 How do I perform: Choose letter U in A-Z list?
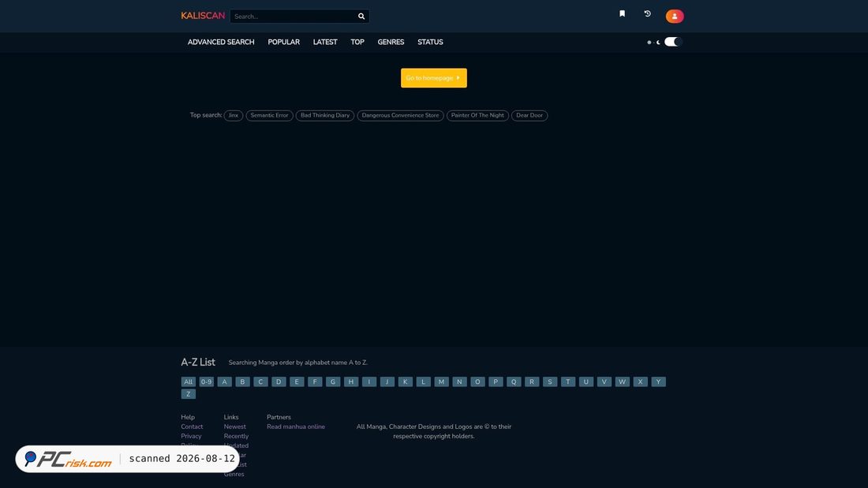pos(586,382)
